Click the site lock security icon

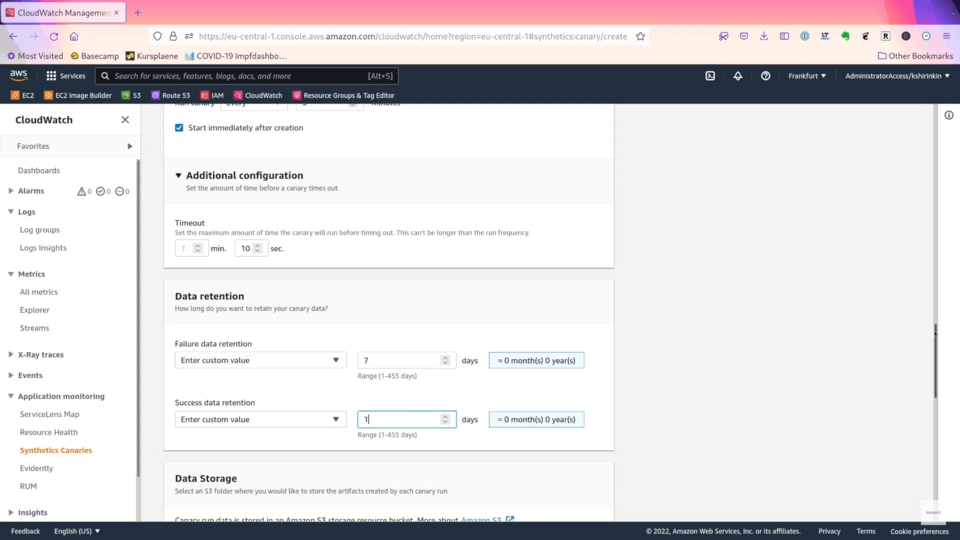[173, 36]
